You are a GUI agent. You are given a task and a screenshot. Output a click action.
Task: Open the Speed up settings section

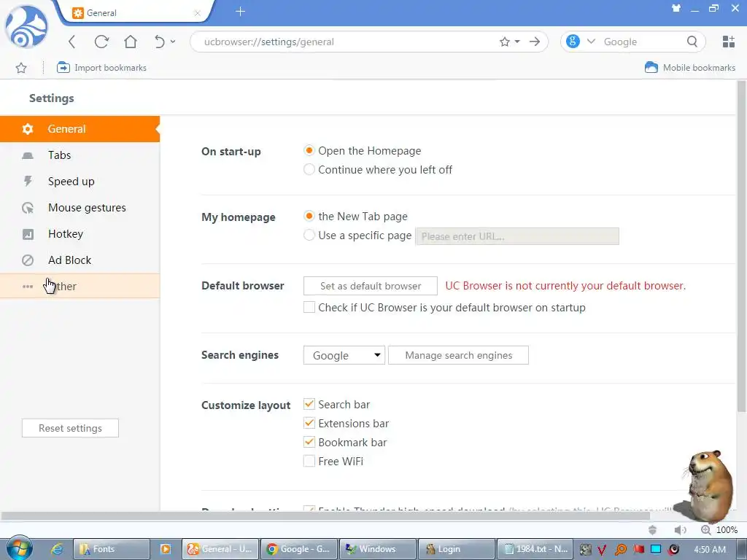click(x=80, y=182)
